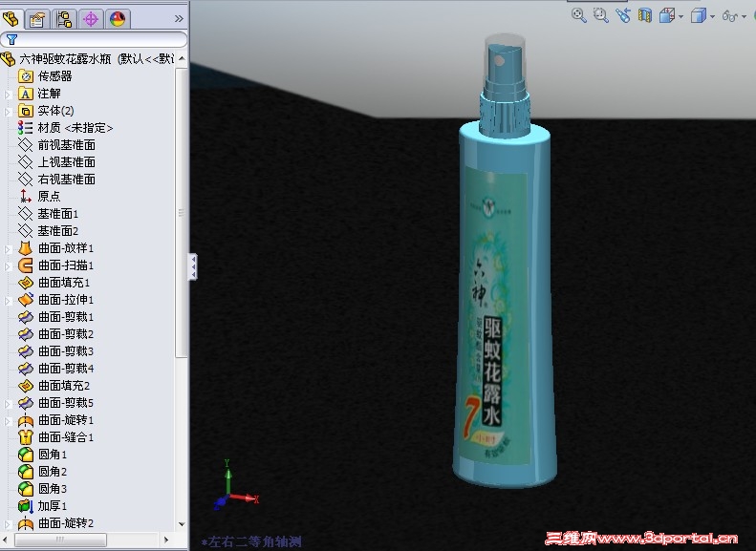Select the 实体(2) solid bodies icon
The height and width of the screenshot is (551, 756).
click(26, 111)
